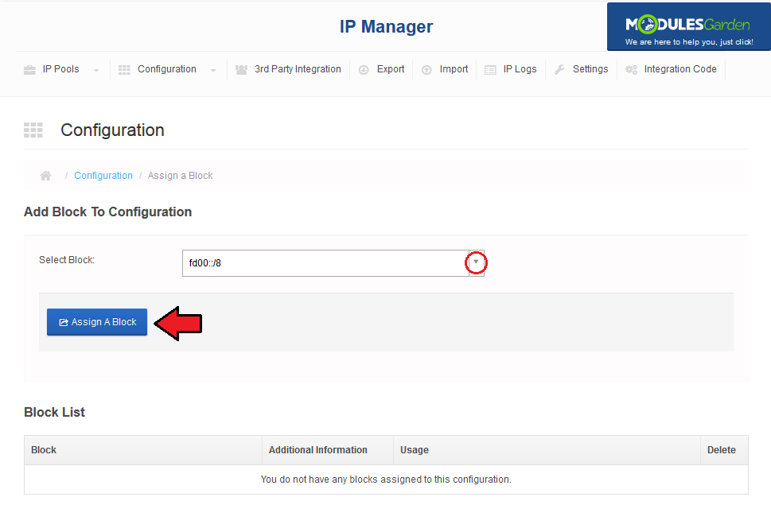Open the Settings menu item
Screen dimensions: 771x532
582,69
